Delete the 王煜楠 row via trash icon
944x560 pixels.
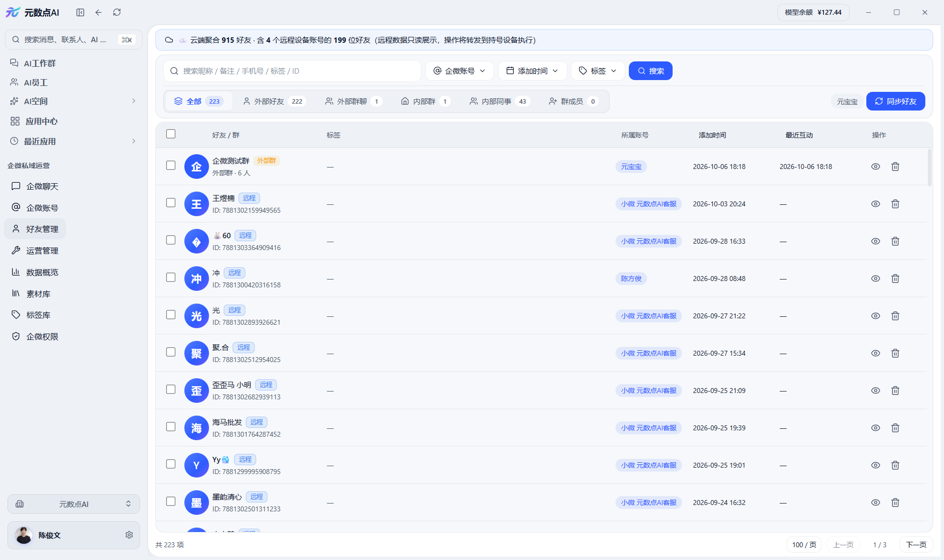[895, 204]
